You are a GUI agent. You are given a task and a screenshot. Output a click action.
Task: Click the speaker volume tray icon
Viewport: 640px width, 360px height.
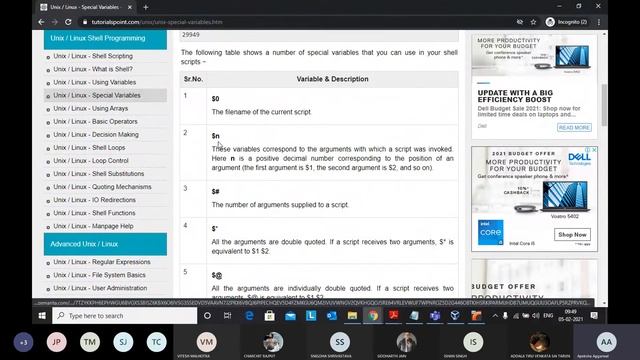(x=536, y=316)
